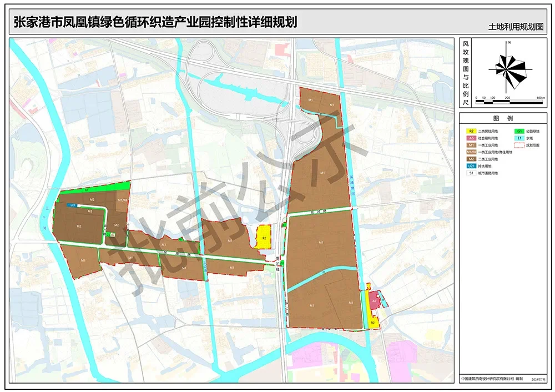555x392 pixels.
Task: Click the blue U21 legend swatch
Action: pyautogui.click(x=471, y=166)
